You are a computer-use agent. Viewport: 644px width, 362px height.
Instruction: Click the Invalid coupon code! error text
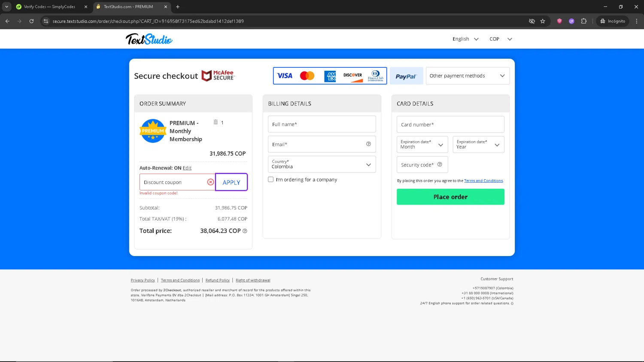158,193
